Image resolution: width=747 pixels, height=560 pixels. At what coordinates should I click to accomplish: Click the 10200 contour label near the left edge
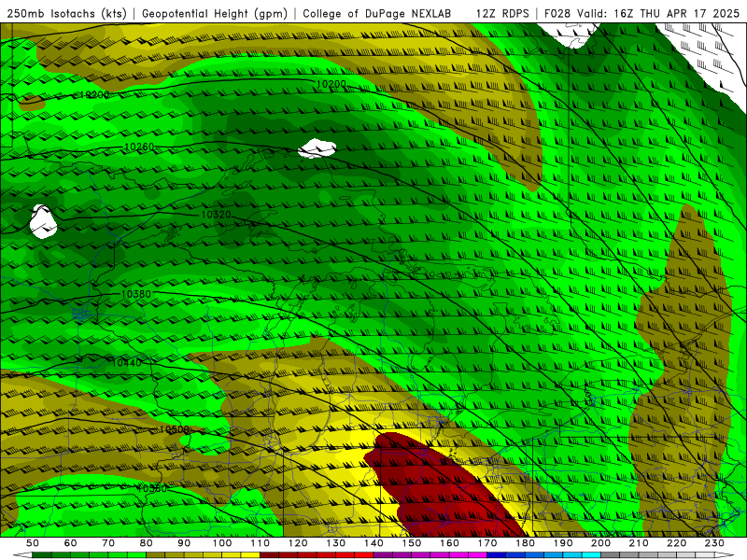94,95
